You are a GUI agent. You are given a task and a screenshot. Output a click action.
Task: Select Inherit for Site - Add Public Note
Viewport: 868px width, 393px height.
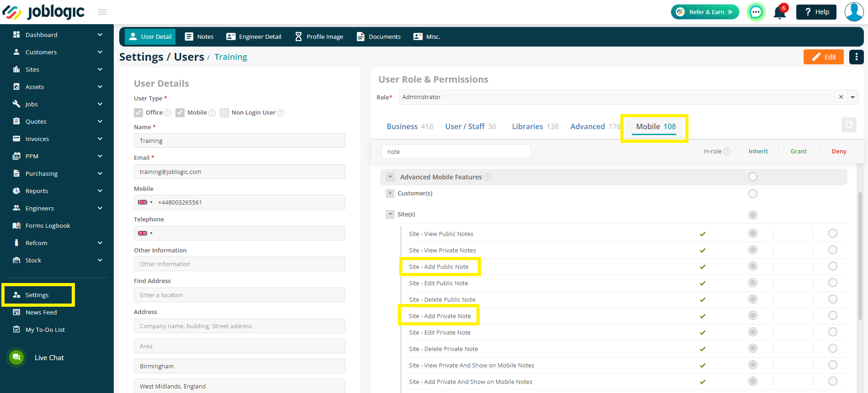(x=753, y=267)
